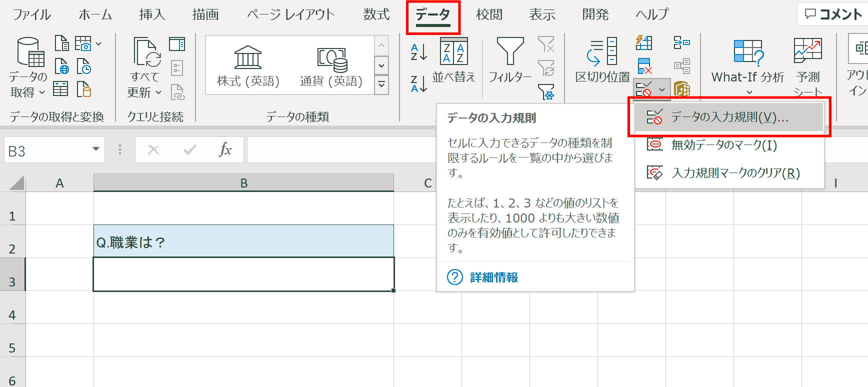Click the Select All corner triangle
The width and height of the screenshot is (868, 387).
[16, 183]
